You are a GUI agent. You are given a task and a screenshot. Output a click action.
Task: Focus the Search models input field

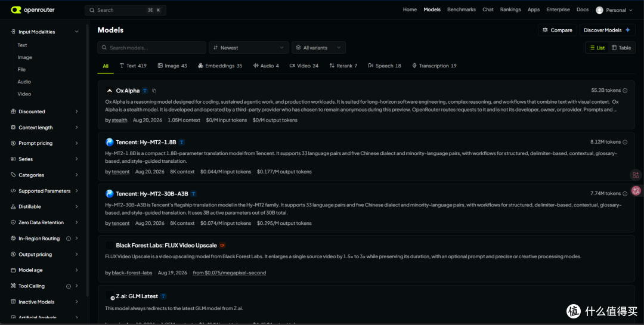click(x=151, y=48)
